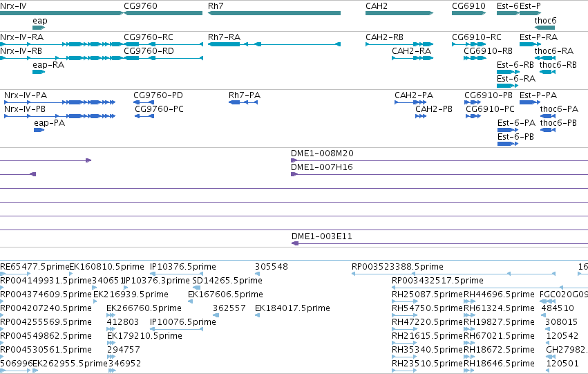Click the EK167606.5prime EST label
This screenshot has width=588, height=374.
[x=225, y=294]
